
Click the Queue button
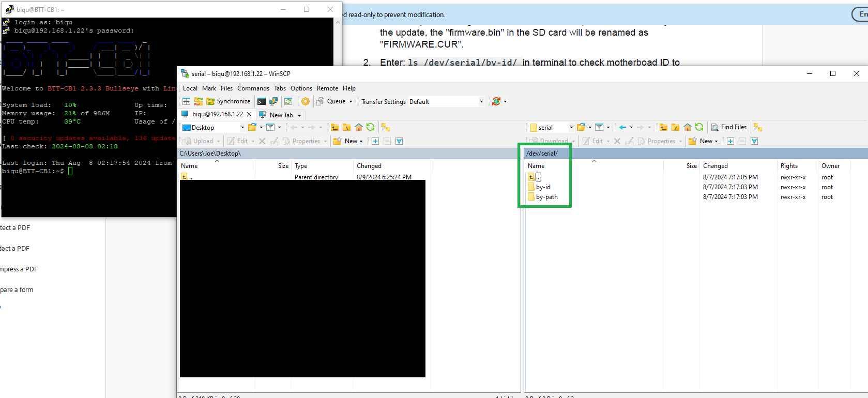[x=331, y=101]
